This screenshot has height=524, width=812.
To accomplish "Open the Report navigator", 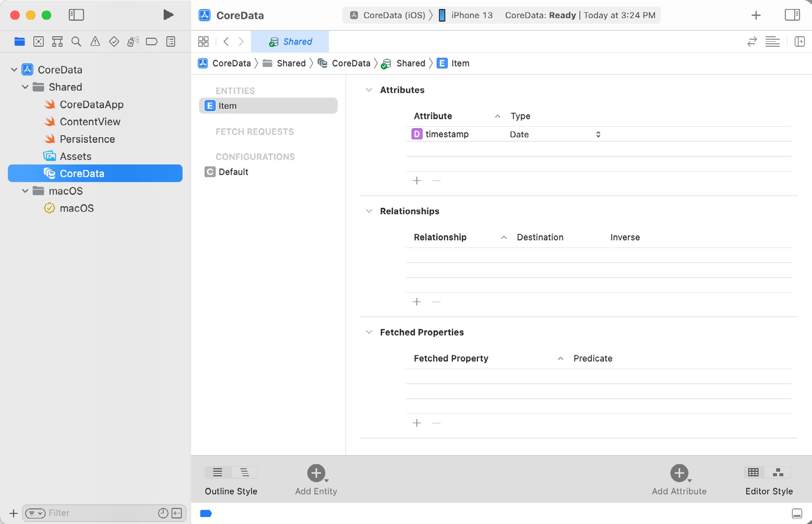I will (x=171, y=42).
